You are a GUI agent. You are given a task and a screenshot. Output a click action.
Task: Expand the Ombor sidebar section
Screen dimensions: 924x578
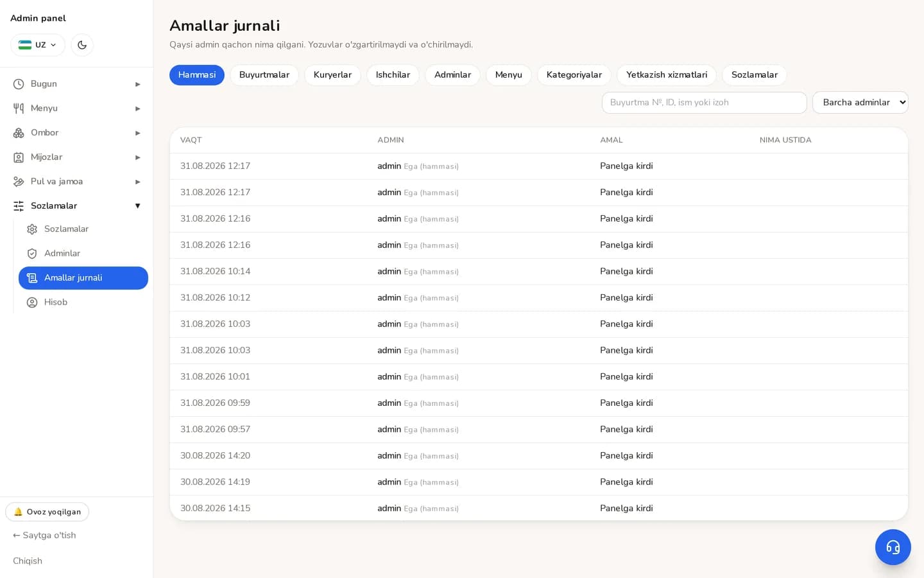[x=76, y=133]
